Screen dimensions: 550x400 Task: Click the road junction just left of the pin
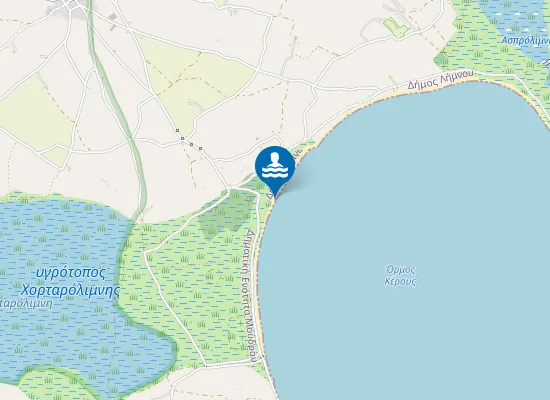[229, 189]
